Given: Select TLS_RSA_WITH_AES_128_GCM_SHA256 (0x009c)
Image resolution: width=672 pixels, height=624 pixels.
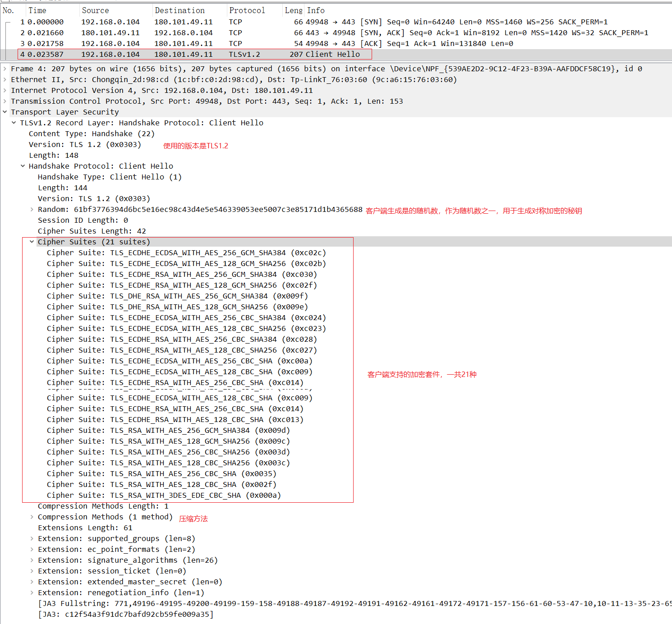Looking at the screenshot, I should (168, 441).
